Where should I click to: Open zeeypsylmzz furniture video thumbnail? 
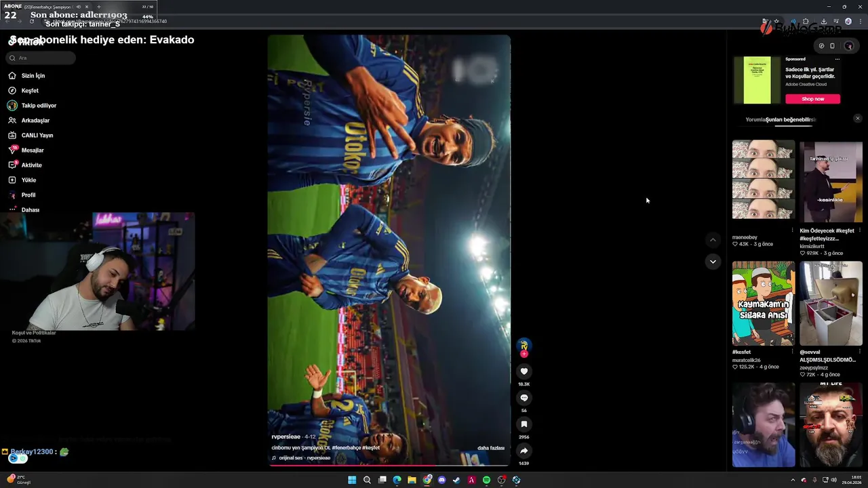pyautogui.click(x=831, y=303)
